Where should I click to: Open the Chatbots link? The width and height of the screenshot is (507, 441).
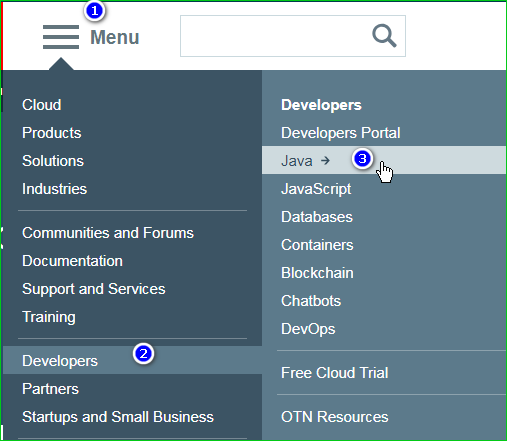[x=311, y=301]
